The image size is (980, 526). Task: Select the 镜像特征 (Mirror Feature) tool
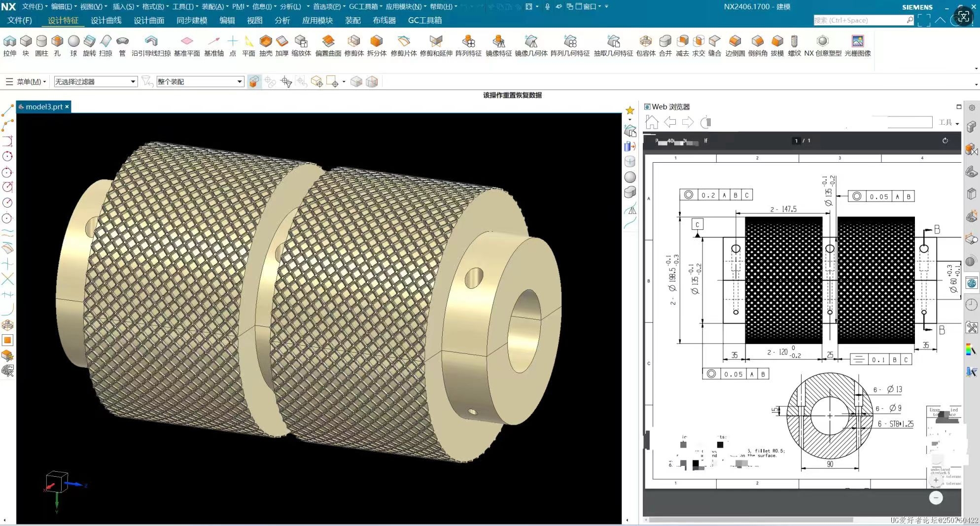pos(498,45)
